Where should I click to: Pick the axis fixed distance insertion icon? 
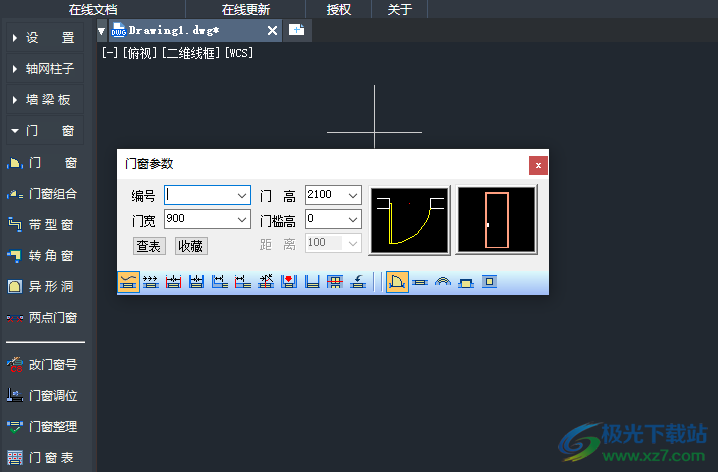[243, 282]
